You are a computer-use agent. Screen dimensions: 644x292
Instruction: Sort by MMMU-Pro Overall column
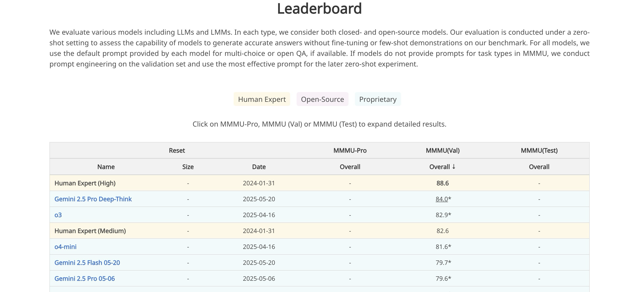tap(350, 167)
